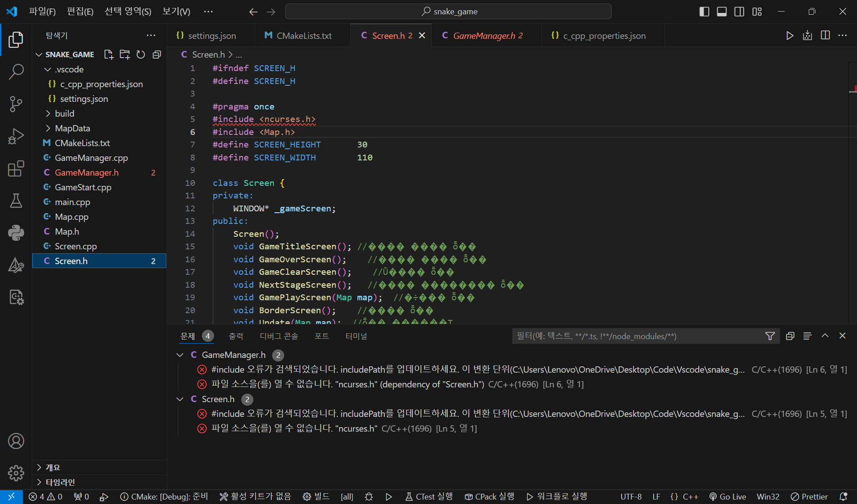Viewport: 857px width, 504px height.
Task: Open customize layout options
Action: 757,12
